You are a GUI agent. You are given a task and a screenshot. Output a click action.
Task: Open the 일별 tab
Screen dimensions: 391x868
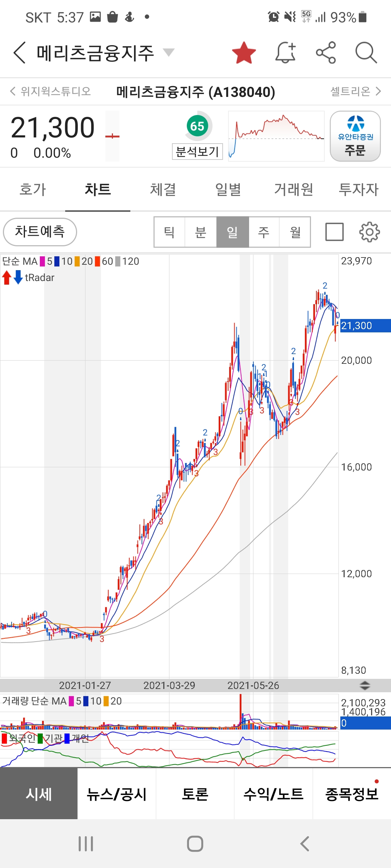click(x=228, y=190)
